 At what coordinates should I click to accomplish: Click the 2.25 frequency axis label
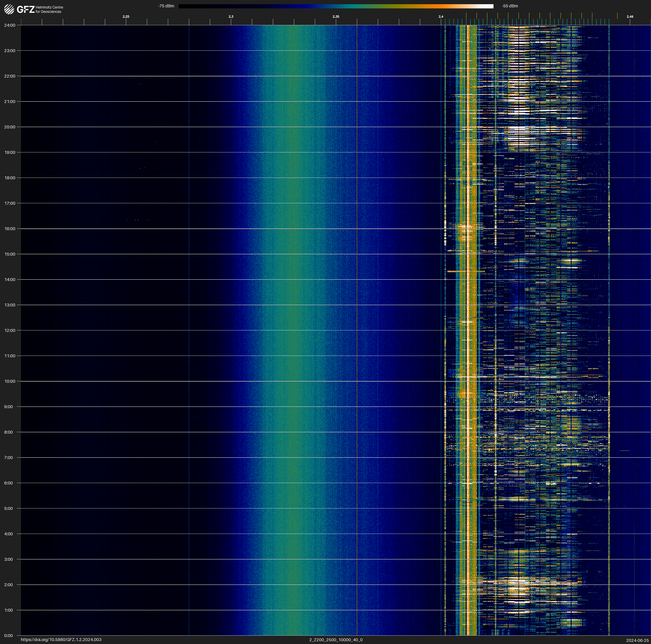coord(126,17)
